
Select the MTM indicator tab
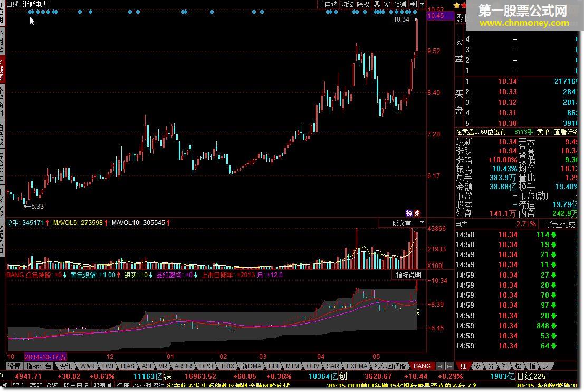click(x=292, y=366)
